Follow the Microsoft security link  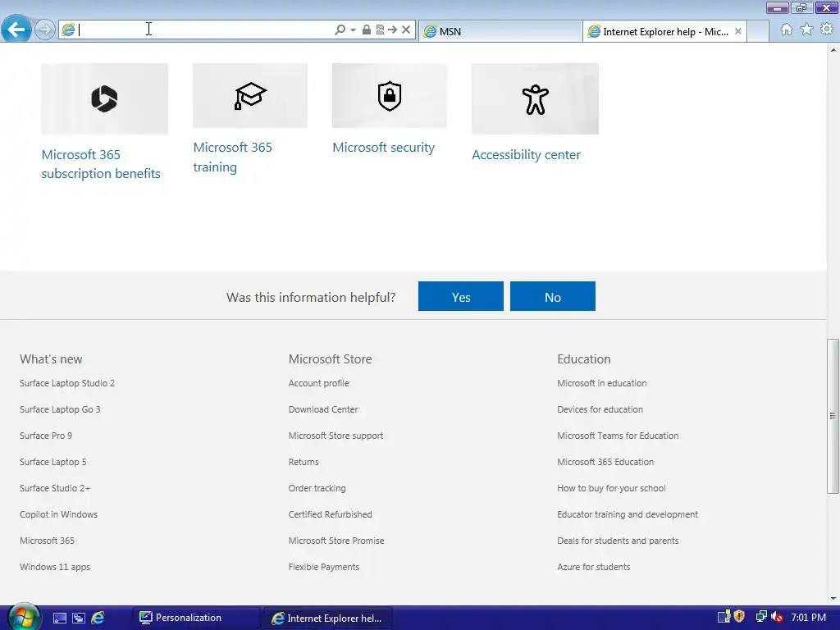click(384, 148)
